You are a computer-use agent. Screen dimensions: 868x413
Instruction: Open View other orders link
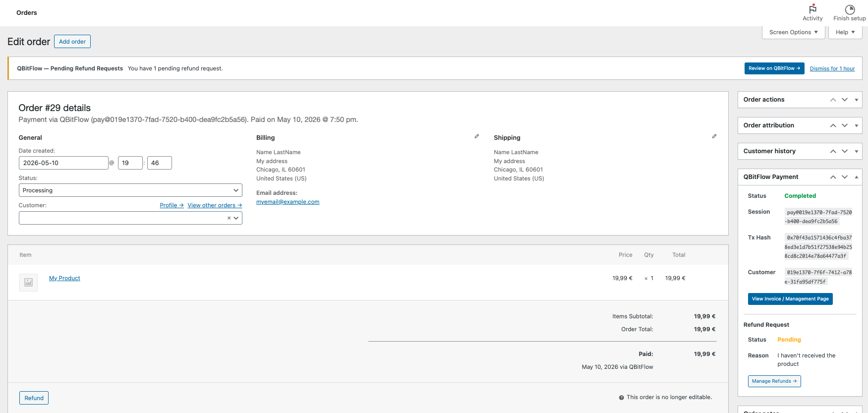(215, 205)
